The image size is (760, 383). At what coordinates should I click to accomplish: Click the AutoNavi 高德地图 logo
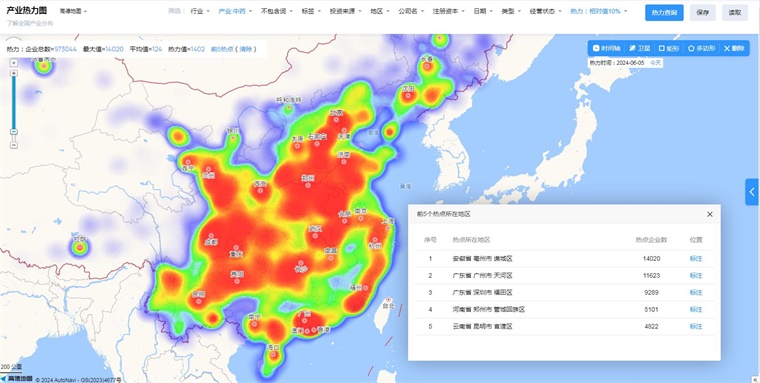17,379
